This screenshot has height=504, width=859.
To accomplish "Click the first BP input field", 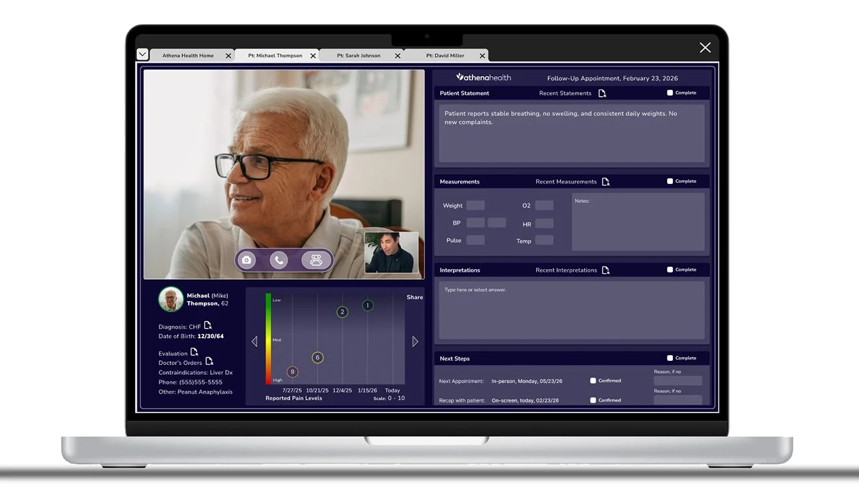I will pos(476,222).
